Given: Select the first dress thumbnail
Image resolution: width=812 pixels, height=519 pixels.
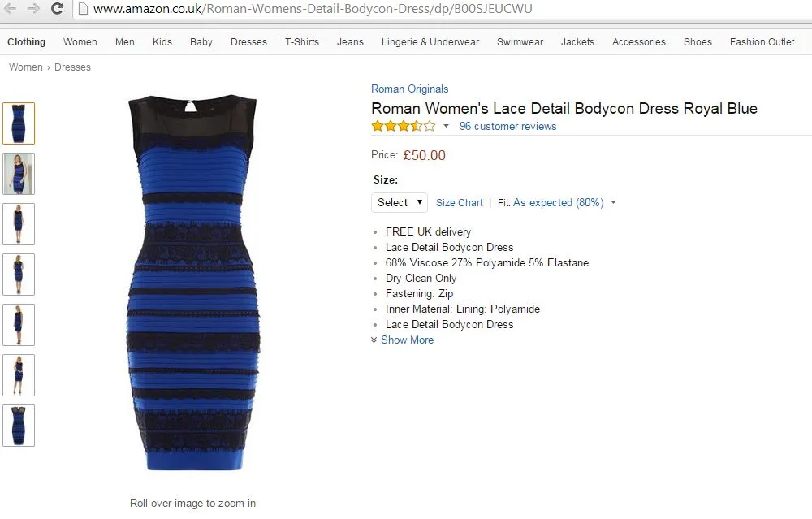Looking at the screenshot, I should pyautogui.click(x=19, y=123).
